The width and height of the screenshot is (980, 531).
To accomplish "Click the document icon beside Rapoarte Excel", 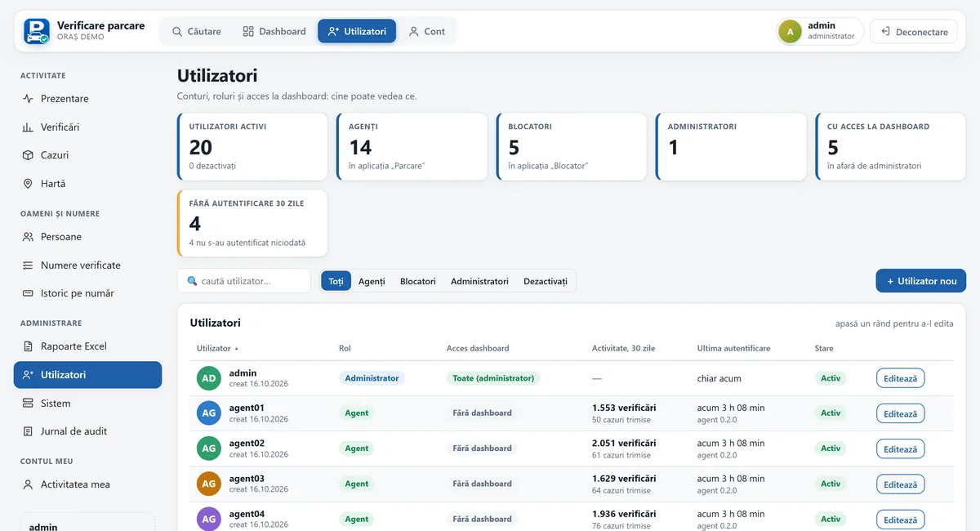I will pos(28,346).
